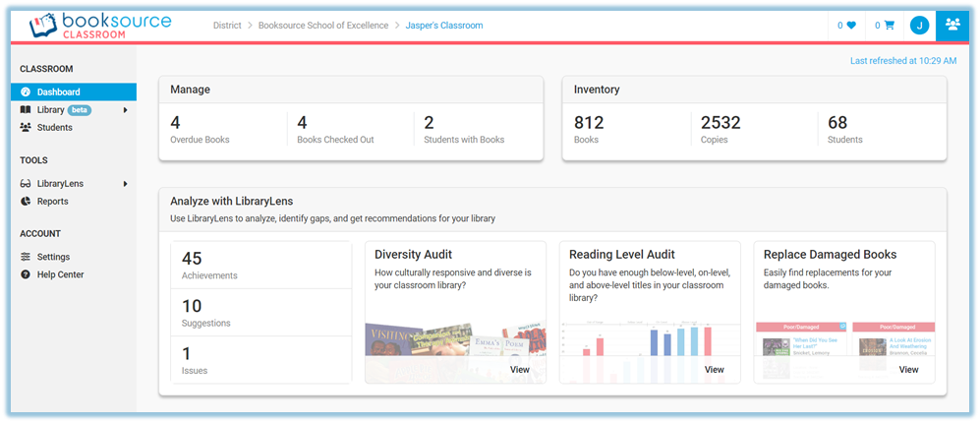Click the group users icon button

pyautogui.click(x=952, y=26)
